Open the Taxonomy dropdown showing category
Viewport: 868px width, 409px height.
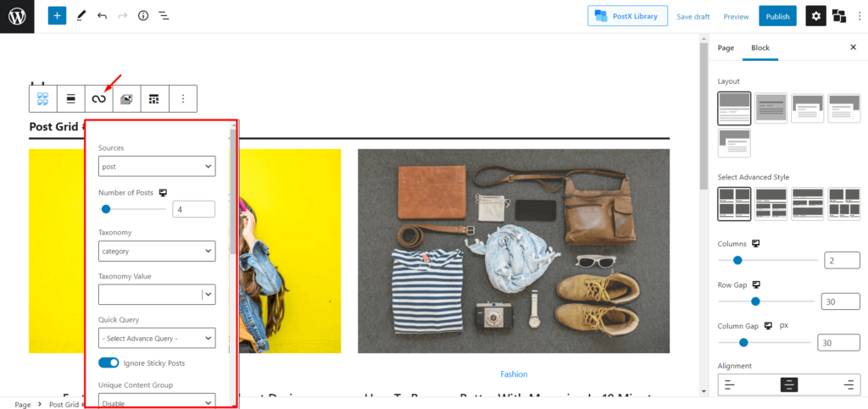(157, 251)
